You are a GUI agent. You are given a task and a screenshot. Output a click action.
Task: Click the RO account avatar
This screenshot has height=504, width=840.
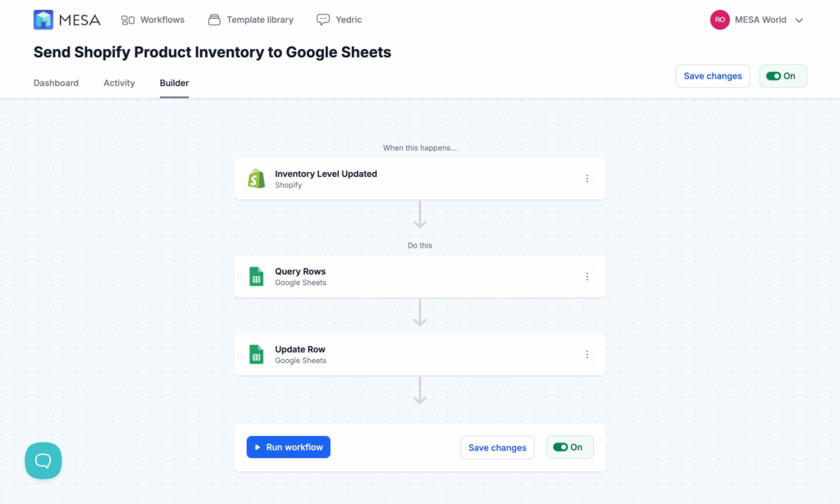(x=719, y=20)
